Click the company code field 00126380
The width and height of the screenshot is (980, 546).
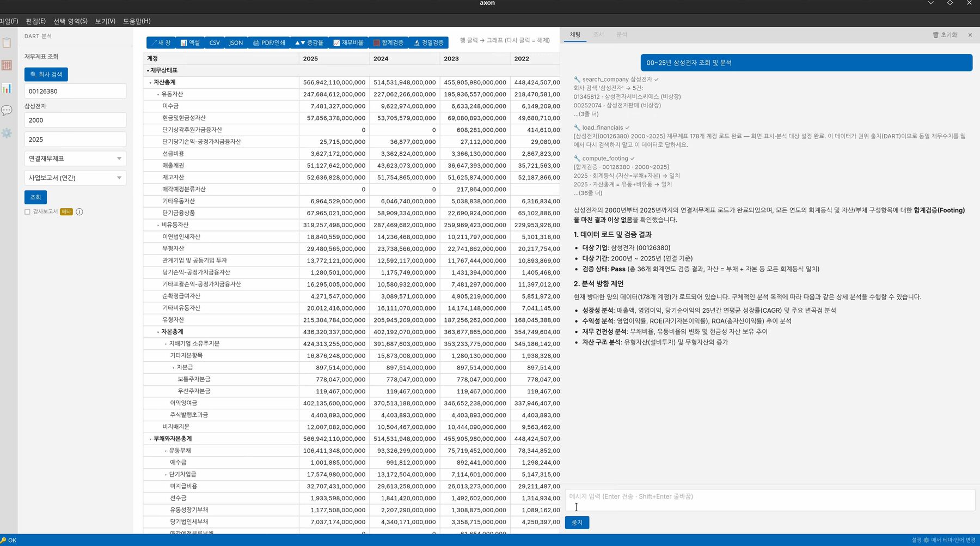(75, 92)
